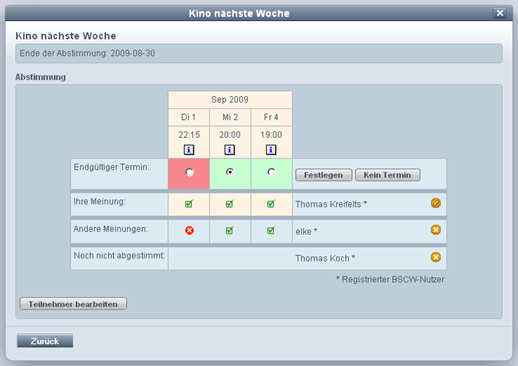518x366 pixels.
Task: Open info icon for Fr 4 19:00
Action: 271,150
